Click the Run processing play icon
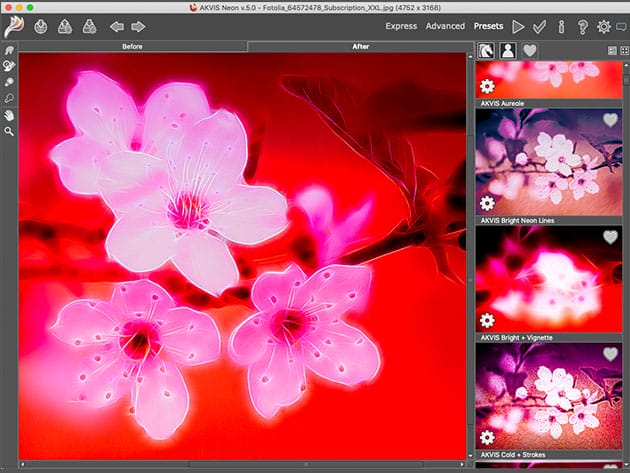The width and height of the screenshot is (630, 473). point(518,26)
